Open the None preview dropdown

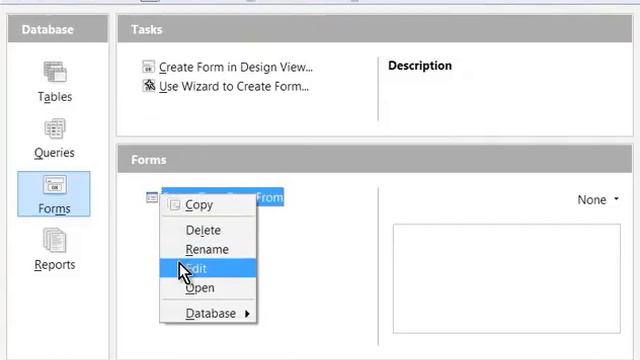click(x=598, y=200)
